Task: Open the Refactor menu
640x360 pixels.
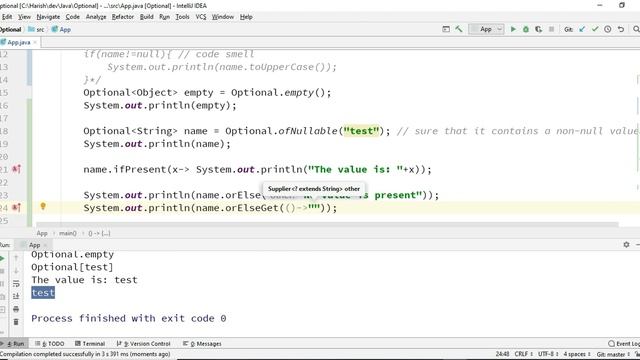Action: (x=123, y=17)
